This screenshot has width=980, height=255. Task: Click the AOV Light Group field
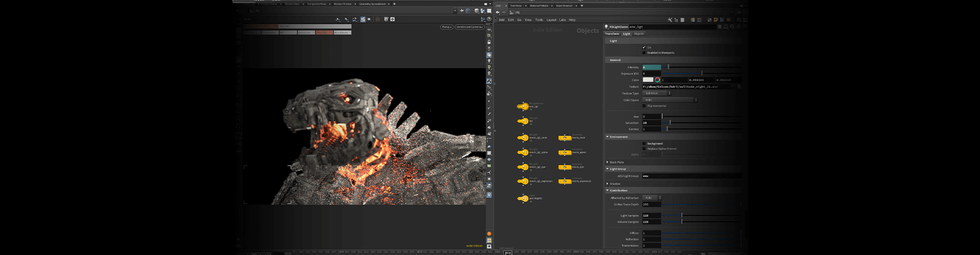(x=692, y=176)
